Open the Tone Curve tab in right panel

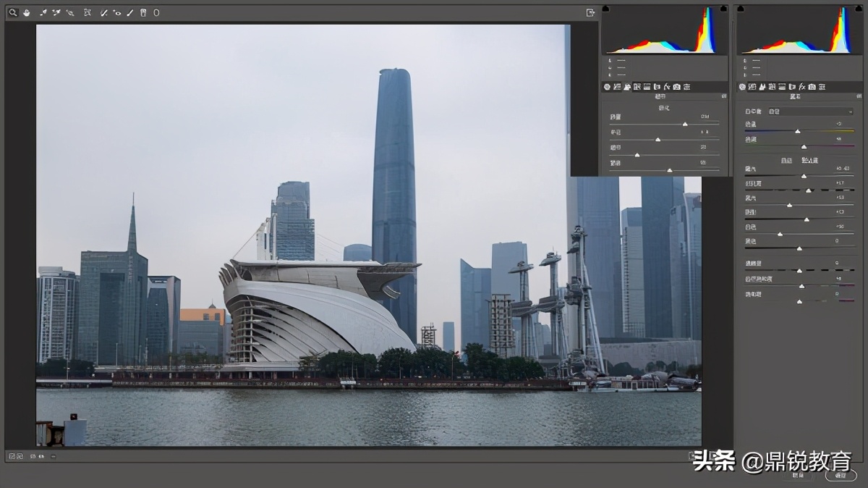[752, 87]
